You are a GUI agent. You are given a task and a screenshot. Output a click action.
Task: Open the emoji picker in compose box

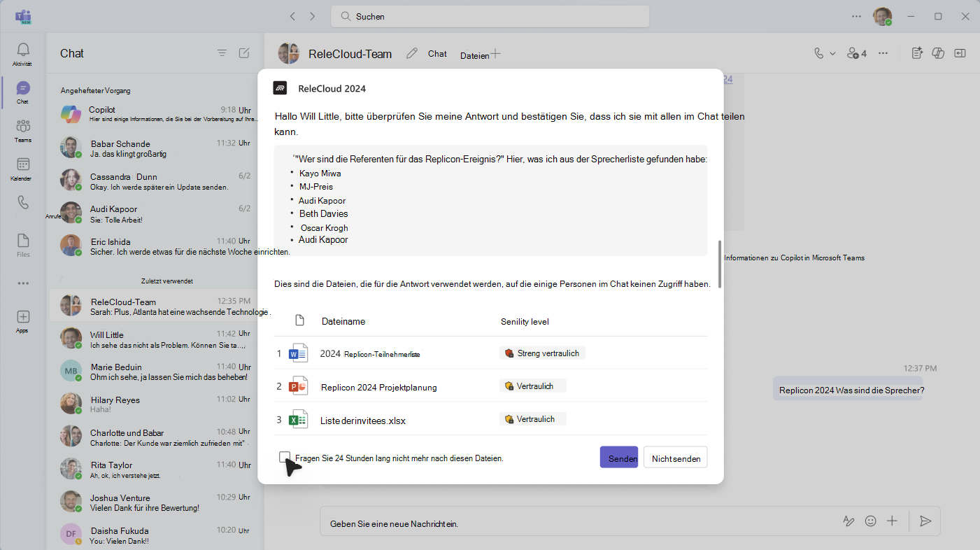click(871, 521)
